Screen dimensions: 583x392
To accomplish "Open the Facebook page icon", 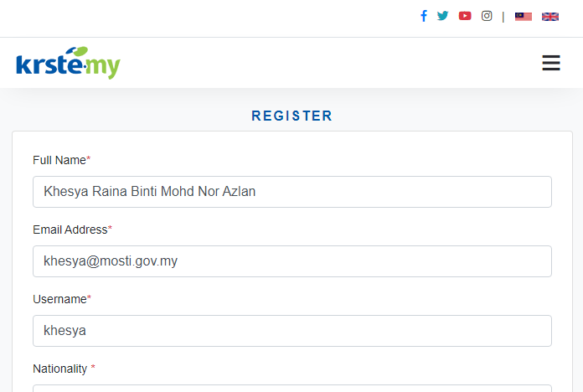I will 424,16.
